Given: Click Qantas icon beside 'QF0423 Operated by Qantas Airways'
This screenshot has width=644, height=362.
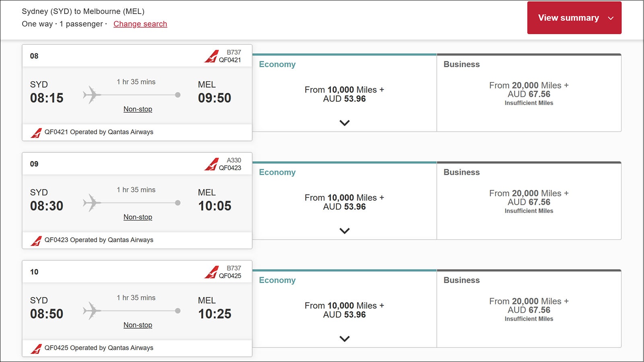Looking at the screenshot, I should coord(36,241).
